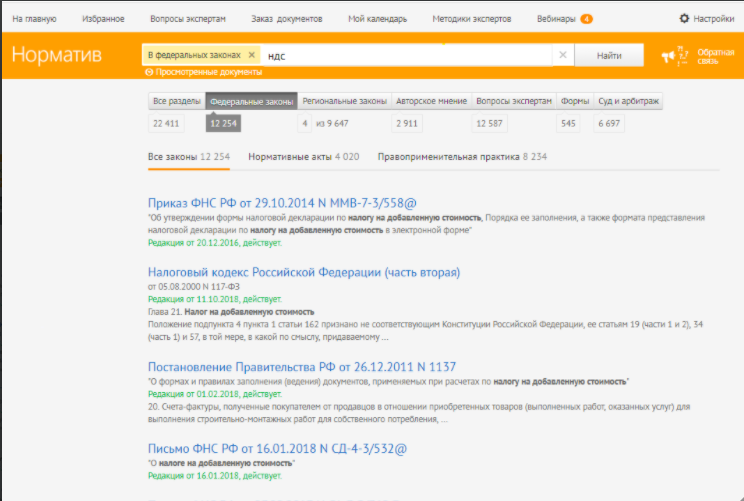Remove the 'В федеральных законах' filter tag
The width and height of the screenshot is (744, 501).
pos(252,55)
